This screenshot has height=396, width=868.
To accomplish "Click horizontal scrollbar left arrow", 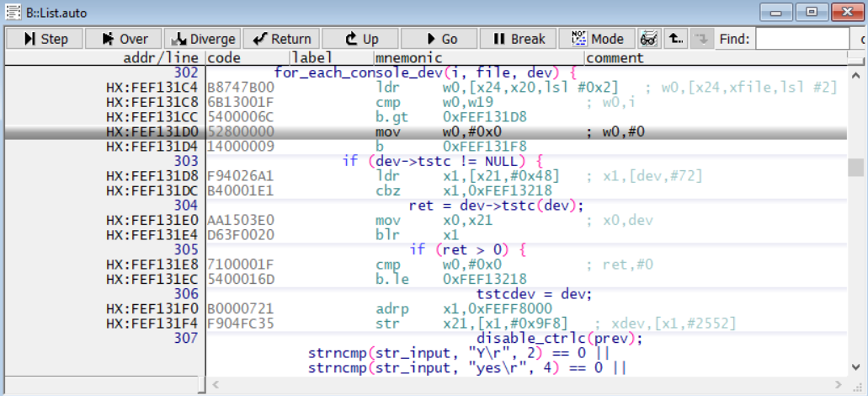I will point(216,384).
